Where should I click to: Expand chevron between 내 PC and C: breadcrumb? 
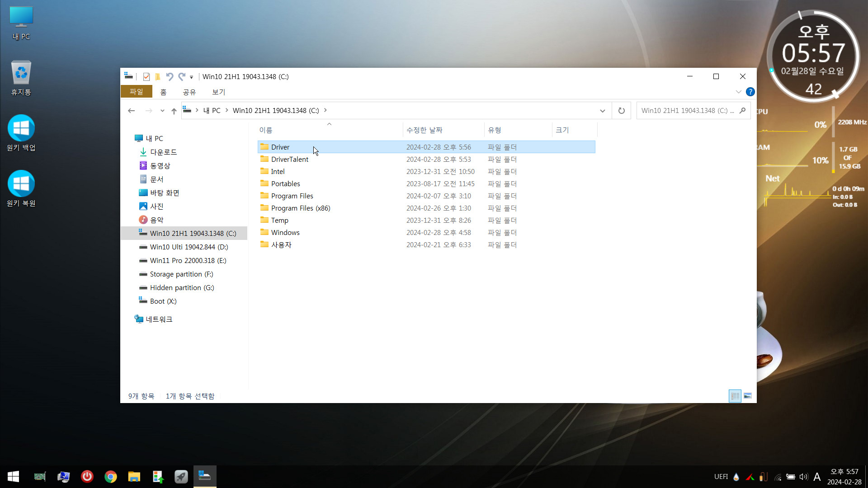(x=226, y=110)
